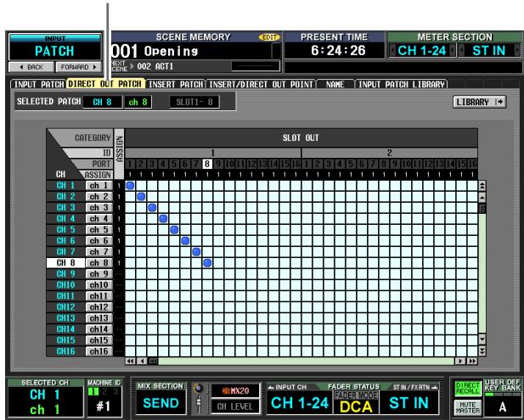Viewport: 524px width, 420px height.
Task: Select machine ID 2
Action: (104, 391)
